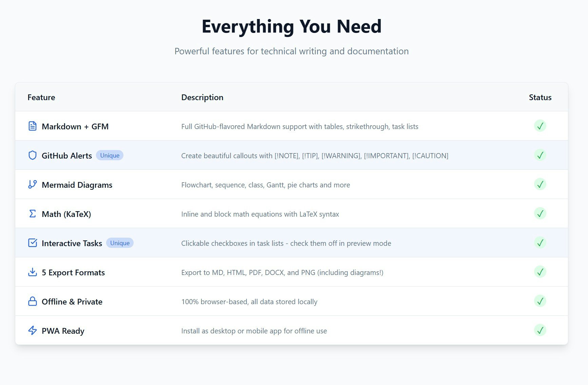Screen dimensions: 588x385
Task: Click the green check status for Markdown + GFM
Action: (x=540, y=126)
